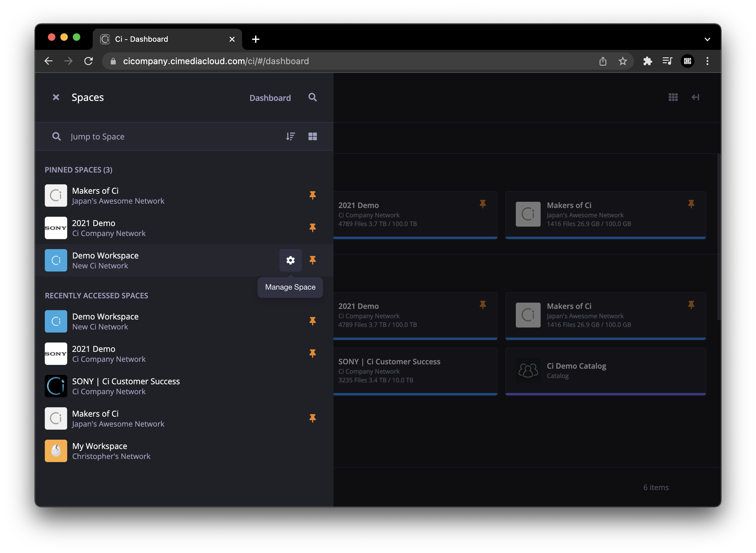Select the Ci - Dashboard browser tab
This screenshot has width=756, height=553.
click(167, 39)
